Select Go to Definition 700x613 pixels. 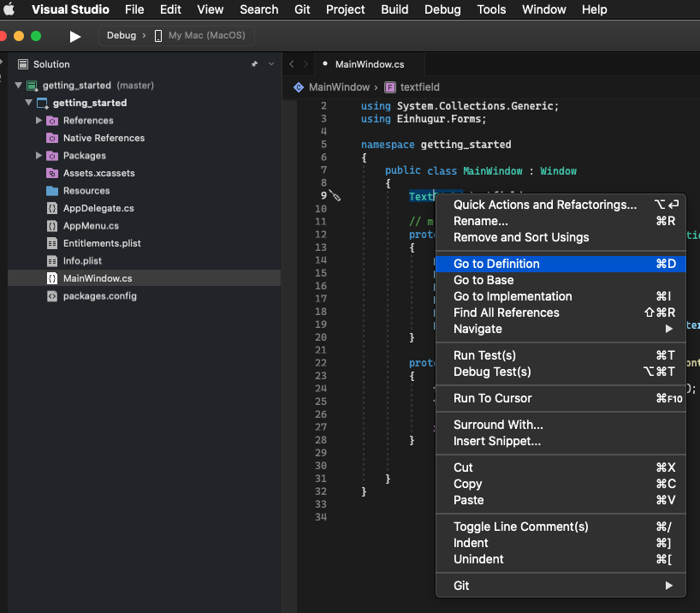[561, 264]
